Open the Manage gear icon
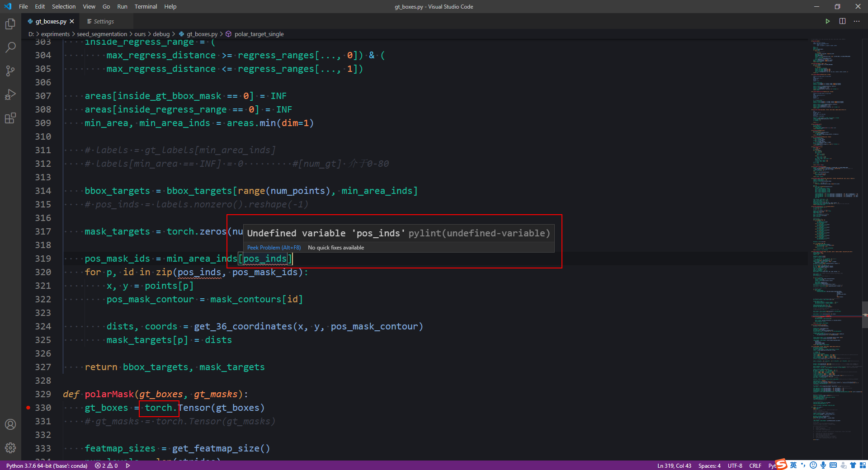The width and height of the screenshot is (868, 470). 10,448
